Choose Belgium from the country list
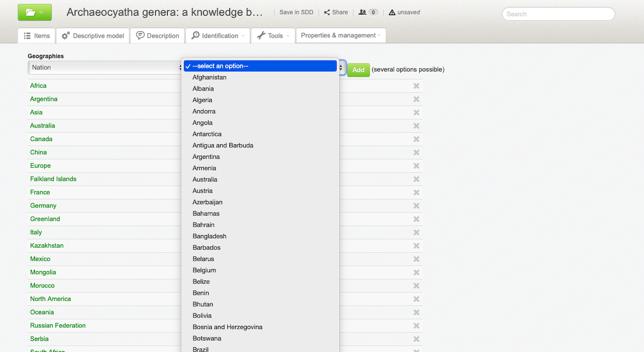The height and width of the screenshot is (352, 644). click(x=204, y=271)
